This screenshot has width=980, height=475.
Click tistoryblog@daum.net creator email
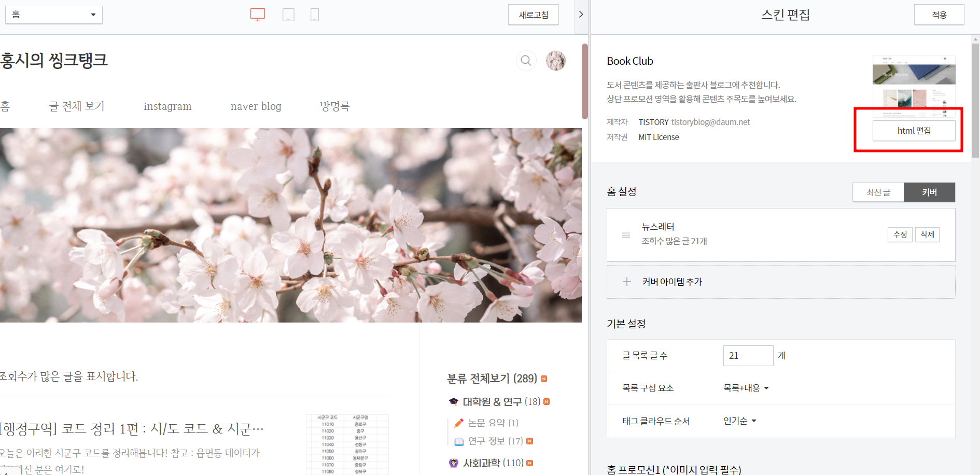(x=710, y=122)
